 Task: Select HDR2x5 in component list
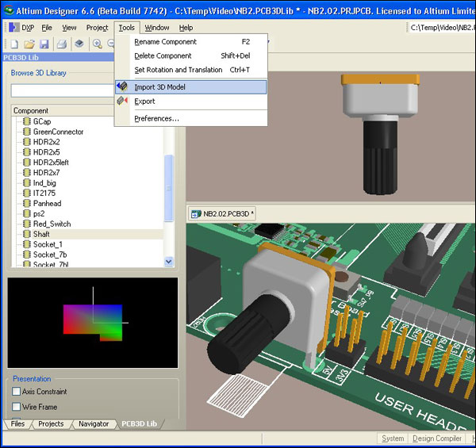[x=47, y=152]
